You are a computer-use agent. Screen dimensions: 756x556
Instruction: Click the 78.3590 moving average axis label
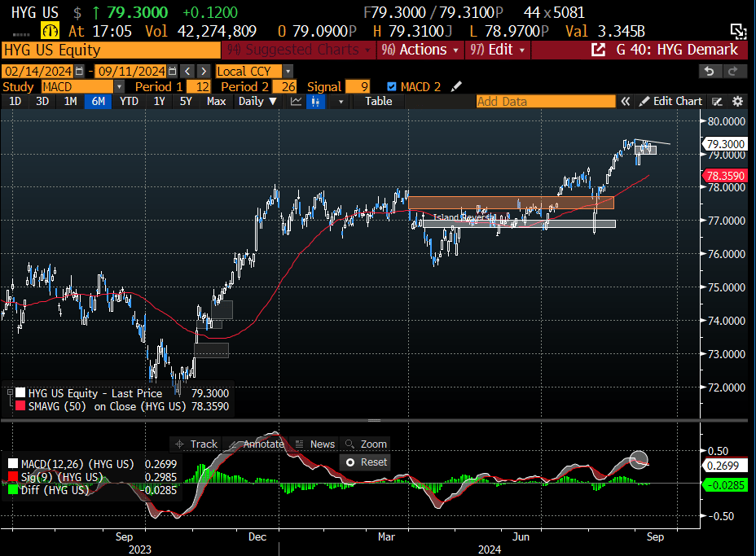[x=725, y=176]
